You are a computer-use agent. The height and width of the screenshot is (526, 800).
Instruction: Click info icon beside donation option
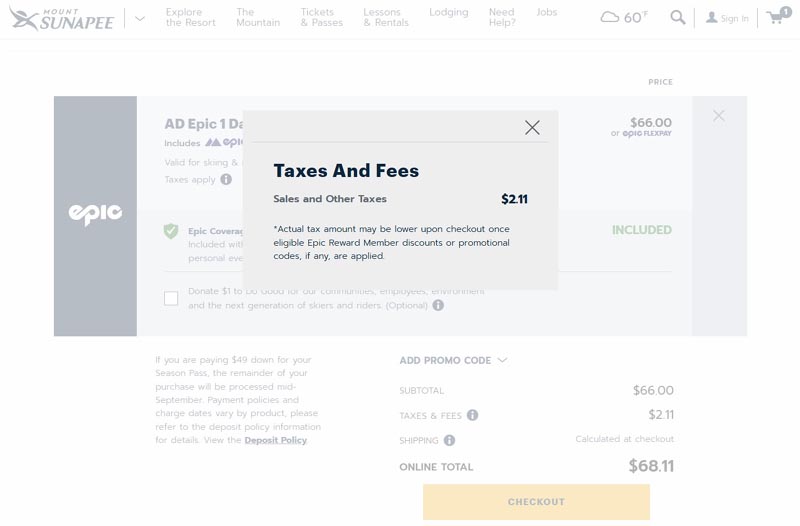[x=438, y=305]
